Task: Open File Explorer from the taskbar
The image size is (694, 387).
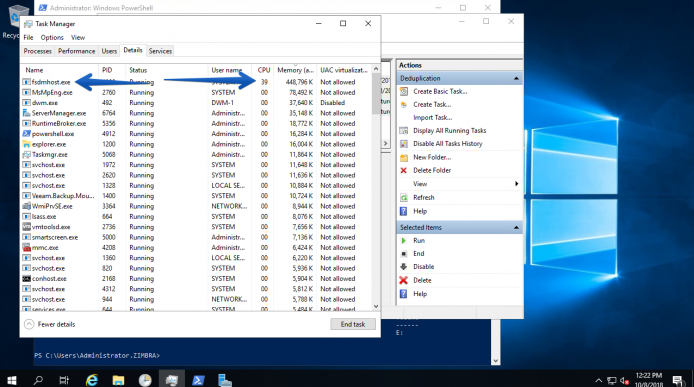Action: tap(118, 380)
